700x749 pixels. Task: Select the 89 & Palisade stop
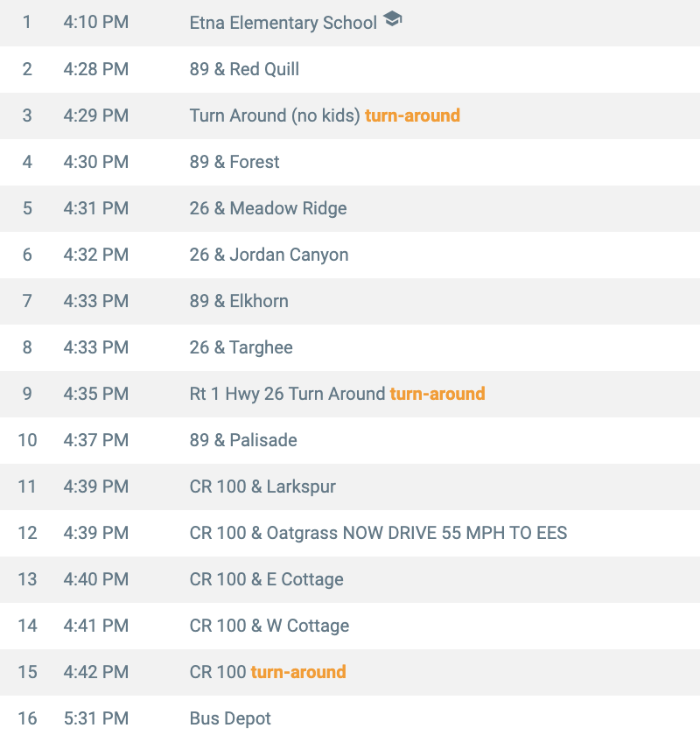(243, 440)
